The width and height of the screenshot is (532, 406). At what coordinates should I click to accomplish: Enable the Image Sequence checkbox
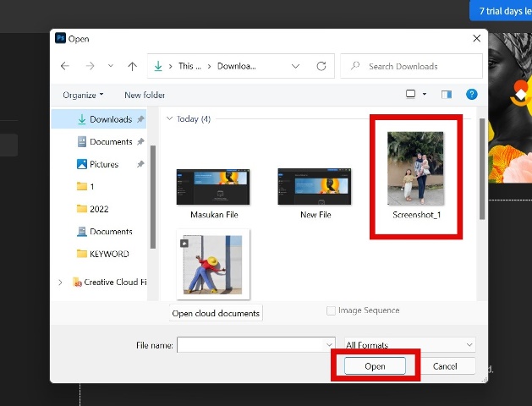(332, 310)
